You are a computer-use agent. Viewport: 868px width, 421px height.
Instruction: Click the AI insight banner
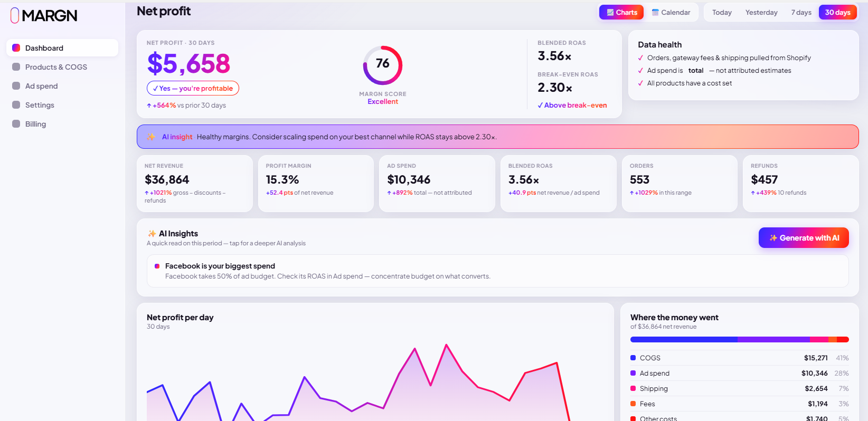[x=497, y=137]
